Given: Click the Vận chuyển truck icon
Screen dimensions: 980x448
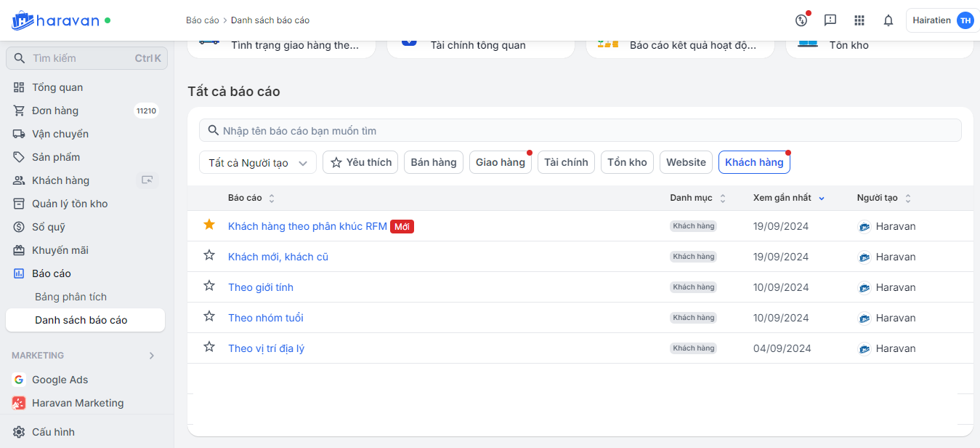Looking at the screenshot, I should (19, 134).
